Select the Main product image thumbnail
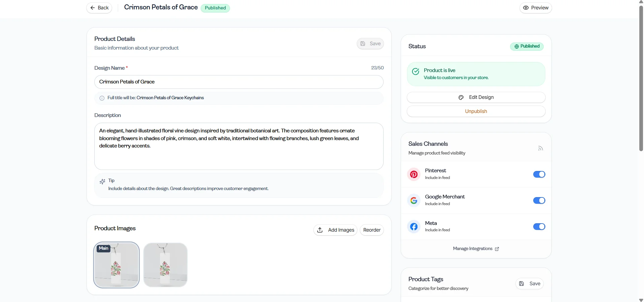This screenshot has height=302, width=644. (x=116, y=265)
